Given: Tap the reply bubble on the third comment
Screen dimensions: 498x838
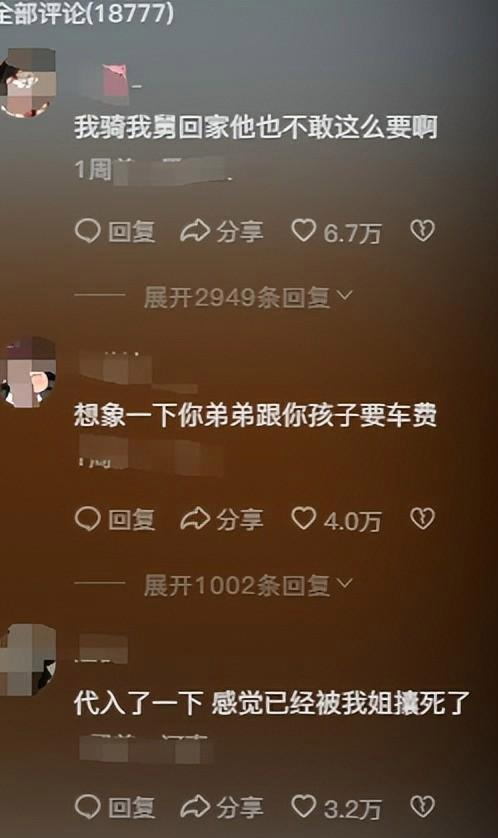Looking at the screenshot, I should [88, 806].
